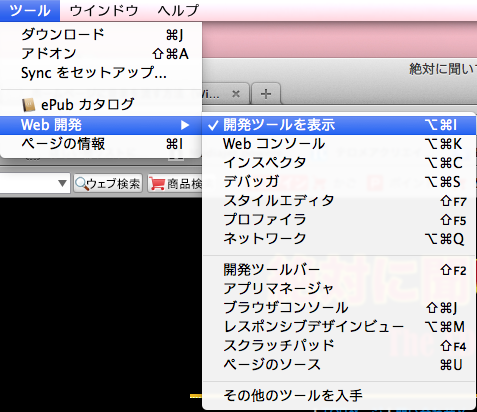The image size is (477, 412).
Task: Toggle checked 開発ツールを表示 item
Action: pyautogui.click(x=339, y=125)
